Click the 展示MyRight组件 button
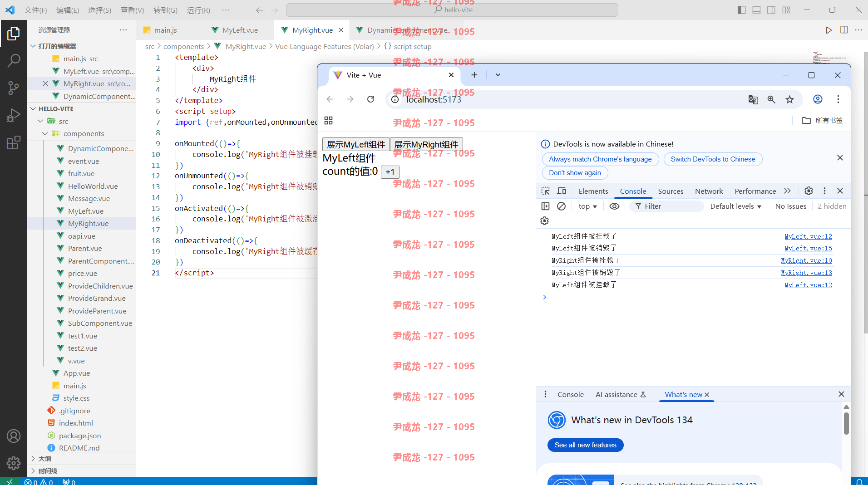868x485 pixels. pyautogui.click(x=426, y=144)
